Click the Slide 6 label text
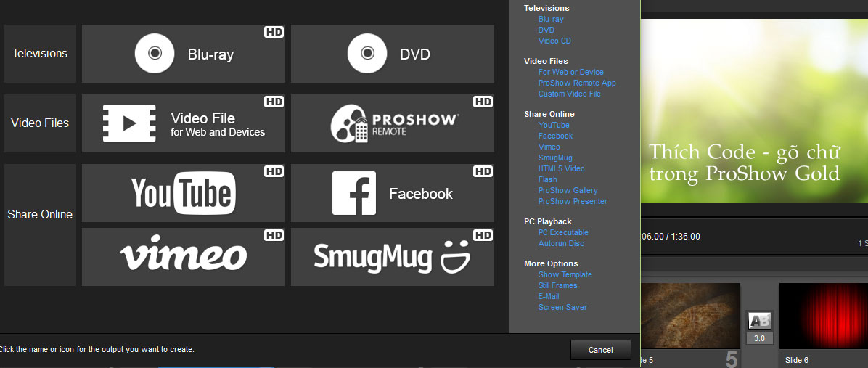This screenshot has height=368, width=868. [x=797, y=360]
